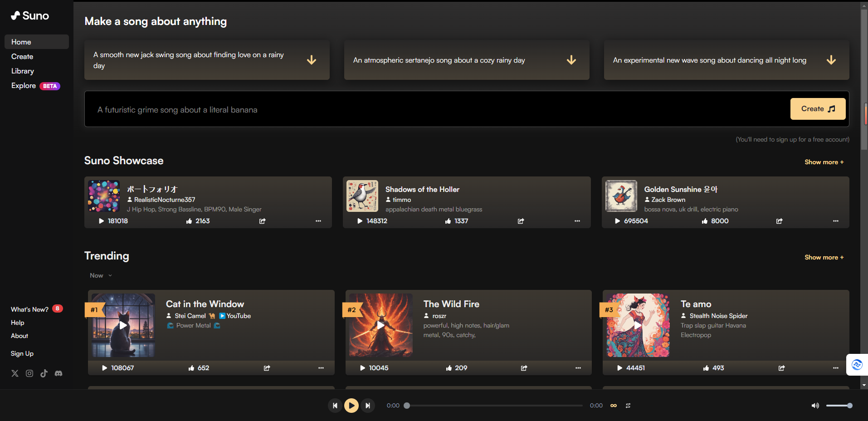Like the Golden Sunshine song
This screenshot has width=868, height=421.
pyautogui.click(x=705, y=221)
